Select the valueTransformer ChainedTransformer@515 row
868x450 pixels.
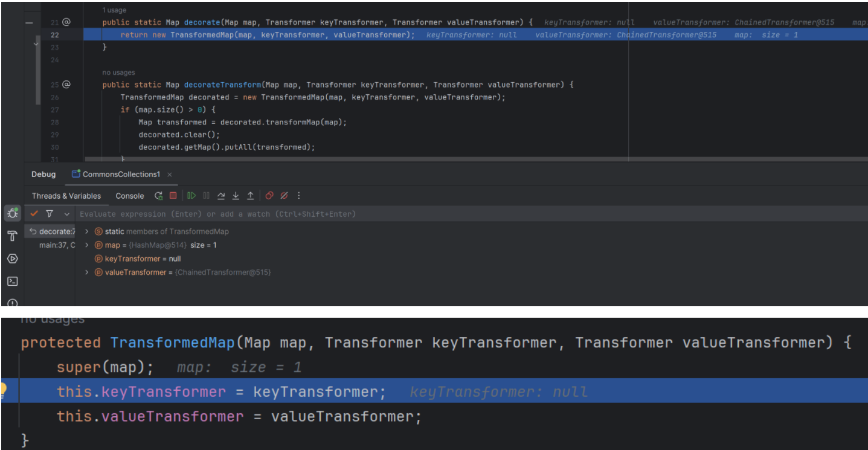(182, 272)
